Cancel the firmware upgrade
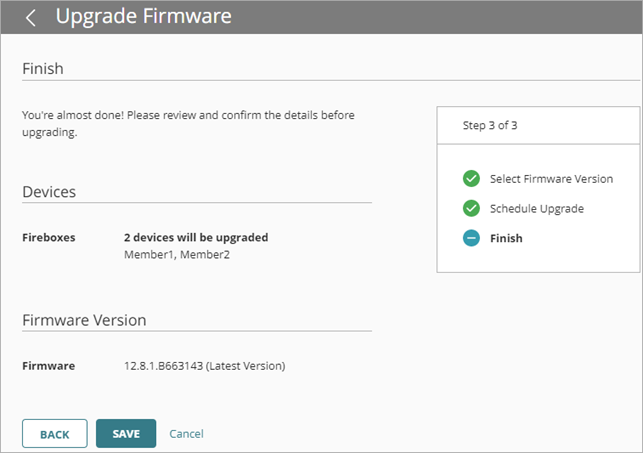This screenshot has width=643, height=453. (x=186, y=434)
